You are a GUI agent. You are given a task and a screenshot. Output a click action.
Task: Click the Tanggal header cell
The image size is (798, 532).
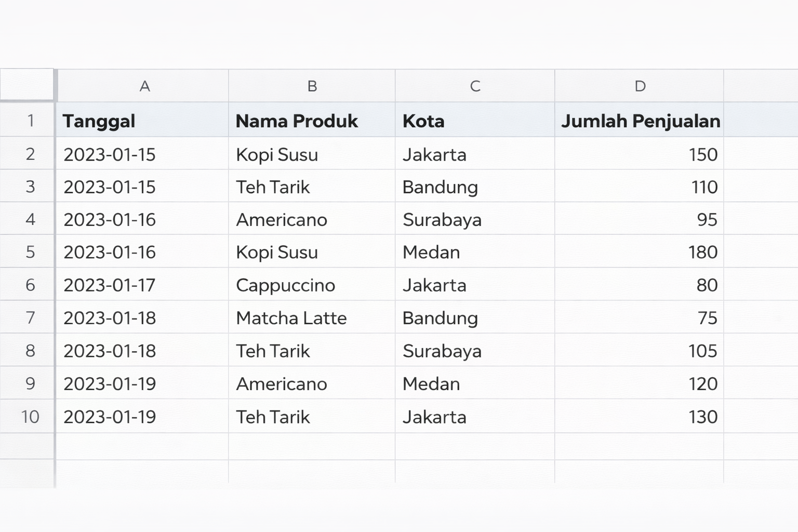click(x=142, y=121)
